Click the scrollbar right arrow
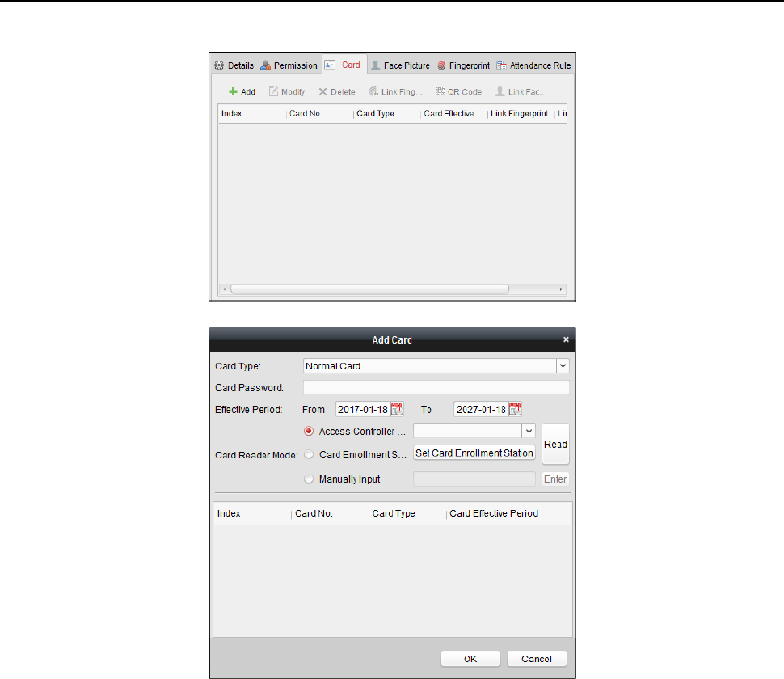This screenshot has height=679, width=784. click(x=561, y=289)
